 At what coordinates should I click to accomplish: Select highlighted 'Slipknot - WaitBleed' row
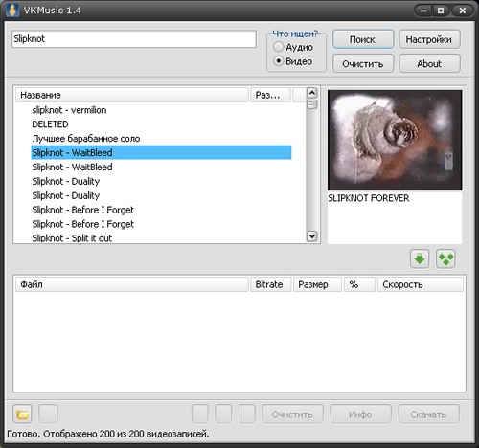pyautogui.click(x=161, y=152)
